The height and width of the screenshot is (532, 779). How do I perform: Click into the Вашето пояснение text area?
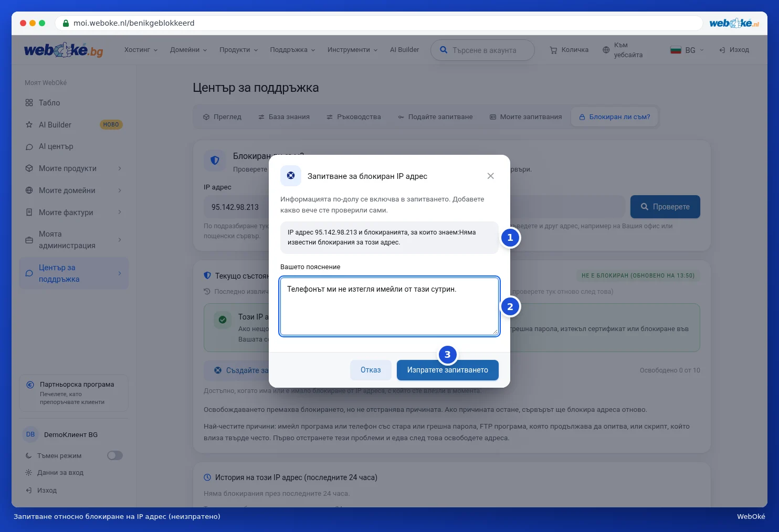[389, 306]
